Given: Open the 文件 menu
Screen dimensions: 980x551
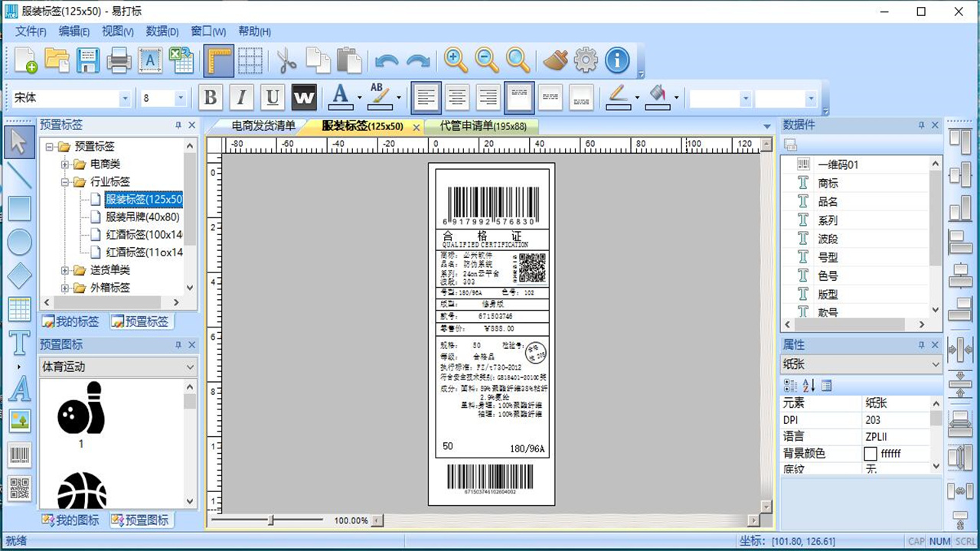Looking at the screenshot, I should tap(31, 31).
